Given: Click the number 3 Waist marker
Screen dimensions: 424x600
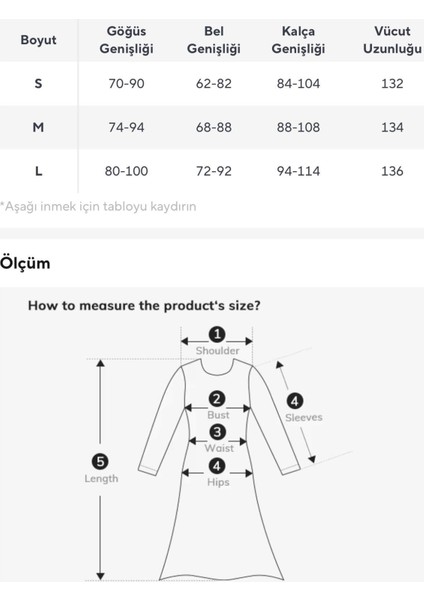Looking at the screenshot, I should 217,432.
